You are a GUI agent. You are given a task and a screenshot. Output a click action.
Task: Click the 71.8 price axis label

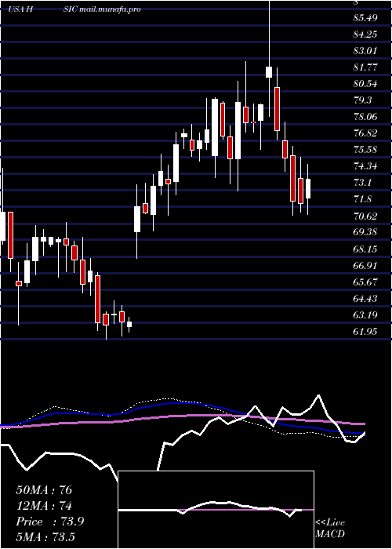(362, 199)
